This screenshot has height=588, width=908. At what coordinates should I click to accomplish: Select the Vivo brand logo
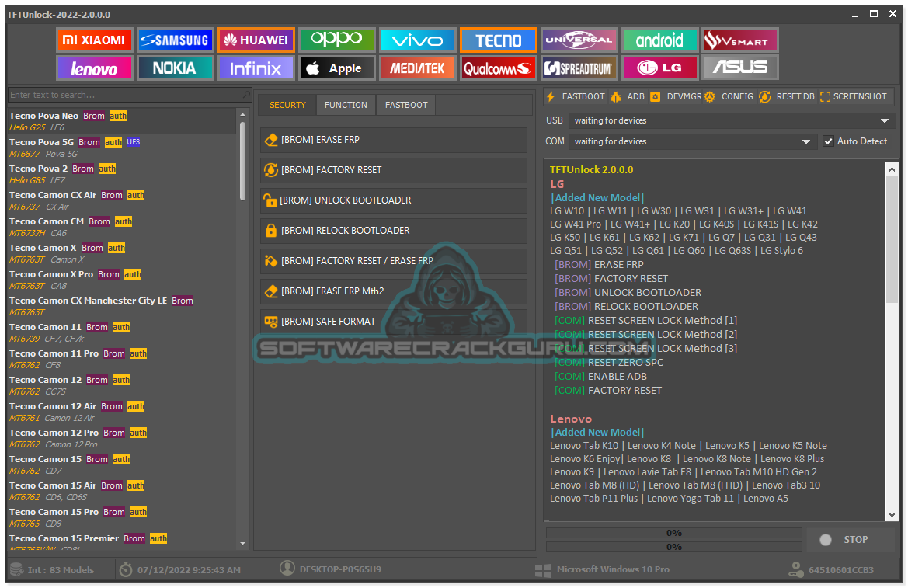(418, 40)
